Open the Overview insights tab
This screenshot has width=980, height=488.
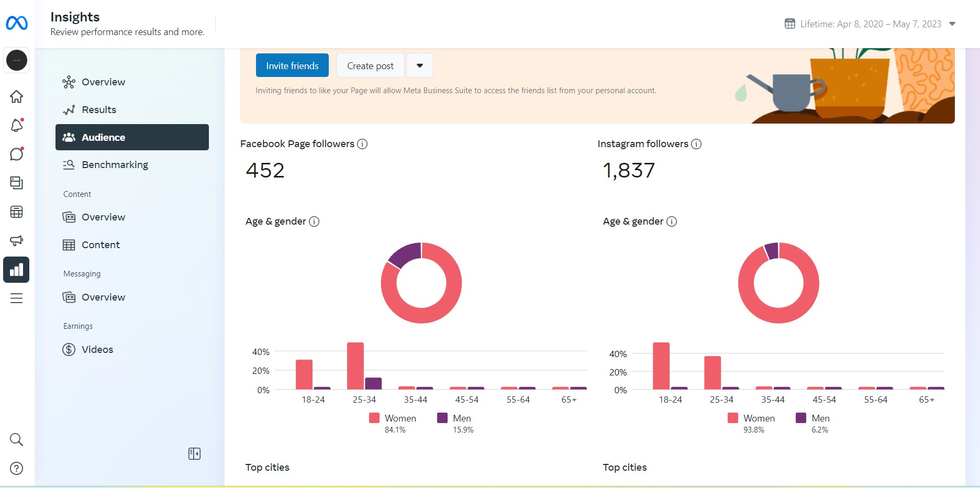tap(132, 82)
